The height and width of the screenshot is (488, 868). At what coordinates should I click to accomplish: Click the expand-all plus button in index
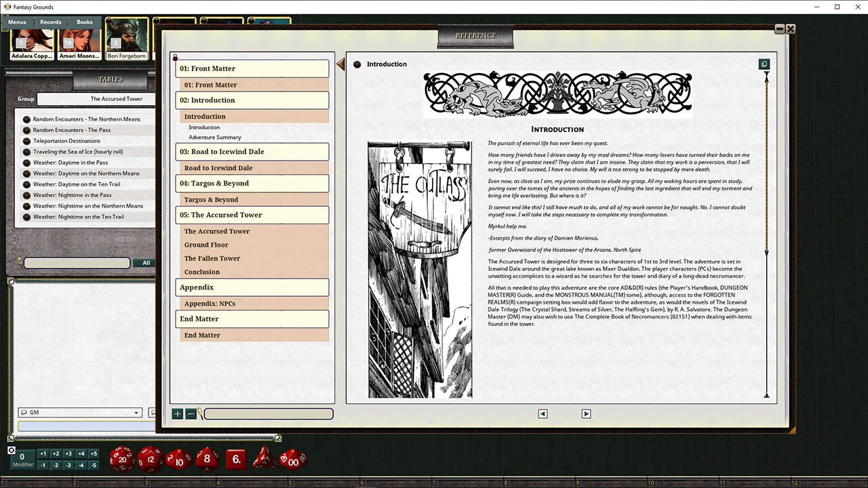tap(177, 413)
